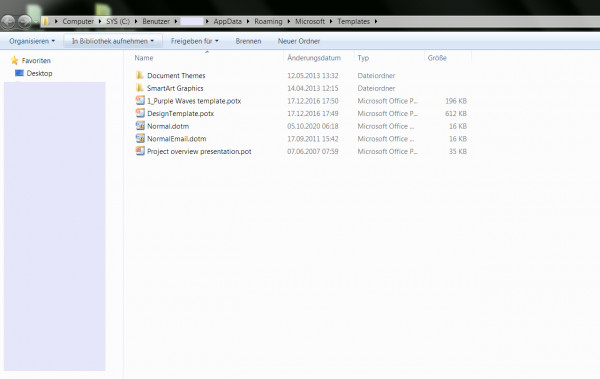Select the SmartArt Graphics folder name
This screenshot has width=600, height=379.
point(175,88)
